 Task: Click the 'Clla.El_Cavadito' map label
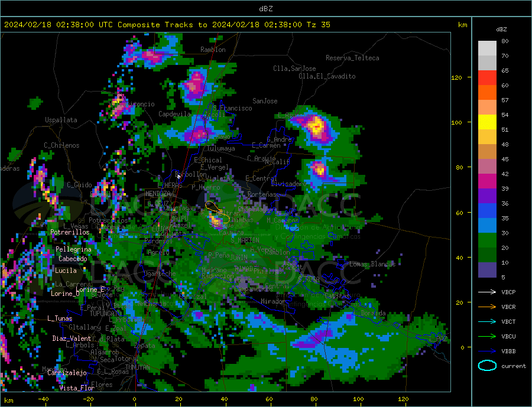point(327,76)
